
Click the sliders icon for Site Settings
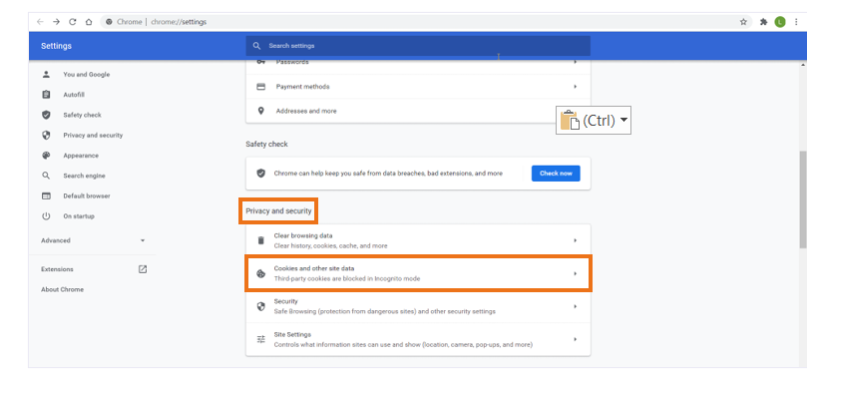[261, 339]
